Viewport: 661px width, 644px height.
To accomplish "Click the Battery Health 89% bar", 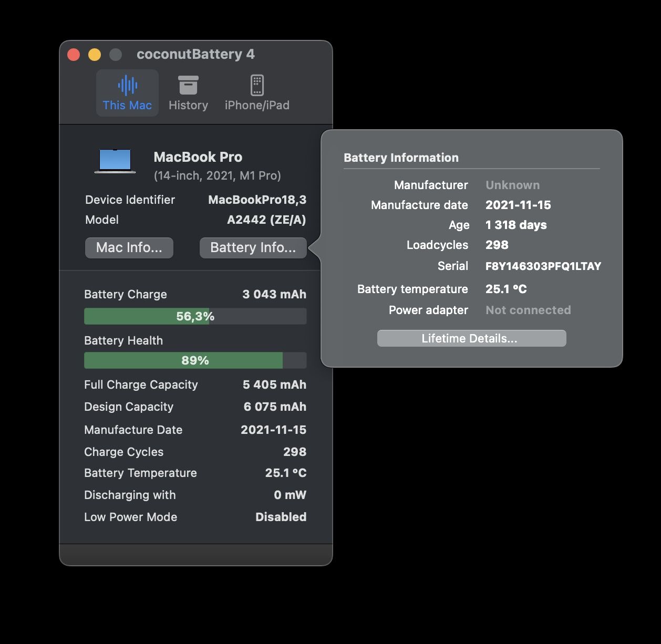I will pos(195,360).
